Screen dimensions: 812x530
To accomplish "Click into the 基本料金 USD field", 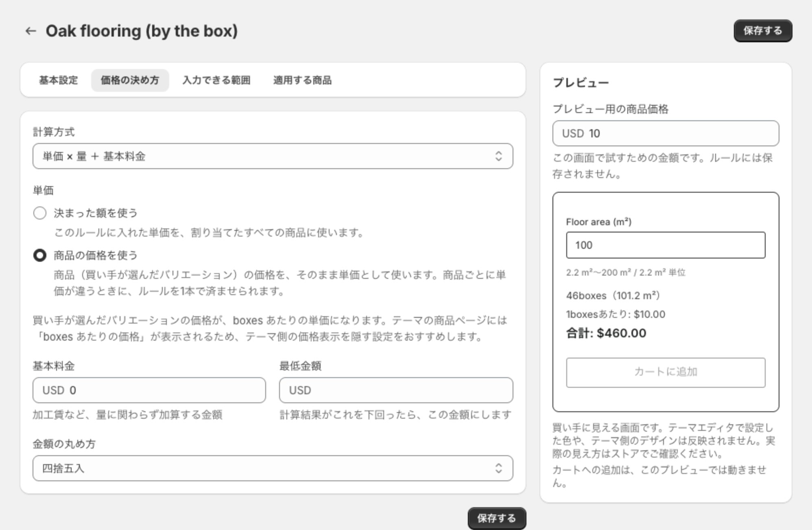I will coord(149,390).
